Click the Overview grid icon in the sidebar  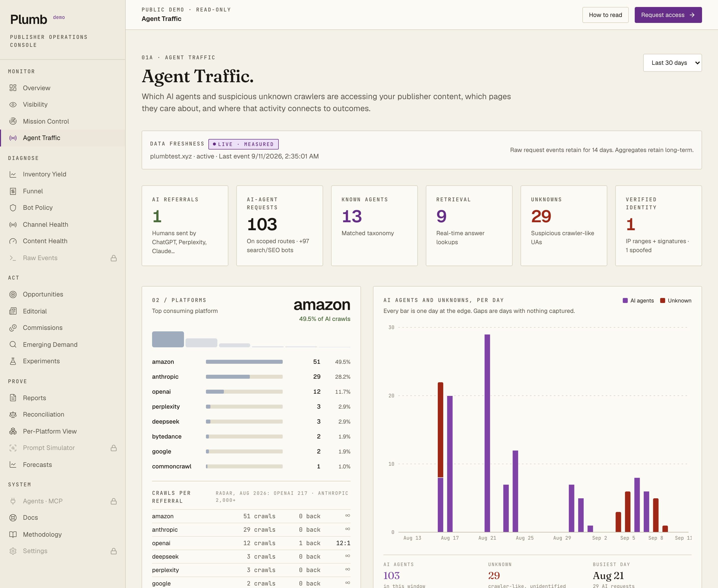[x=13, y=88]
